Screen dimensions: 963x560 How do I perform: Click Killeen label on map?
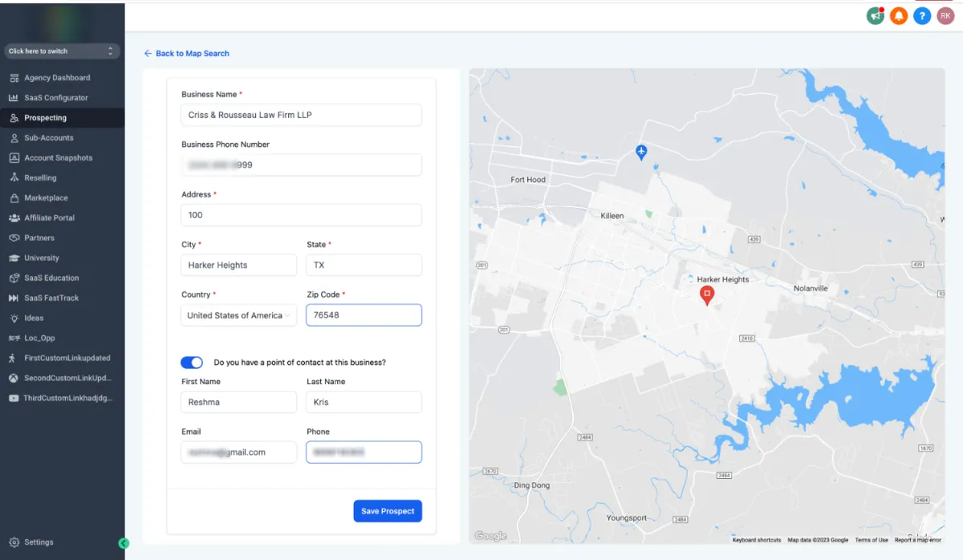click(x=612, y=216)
